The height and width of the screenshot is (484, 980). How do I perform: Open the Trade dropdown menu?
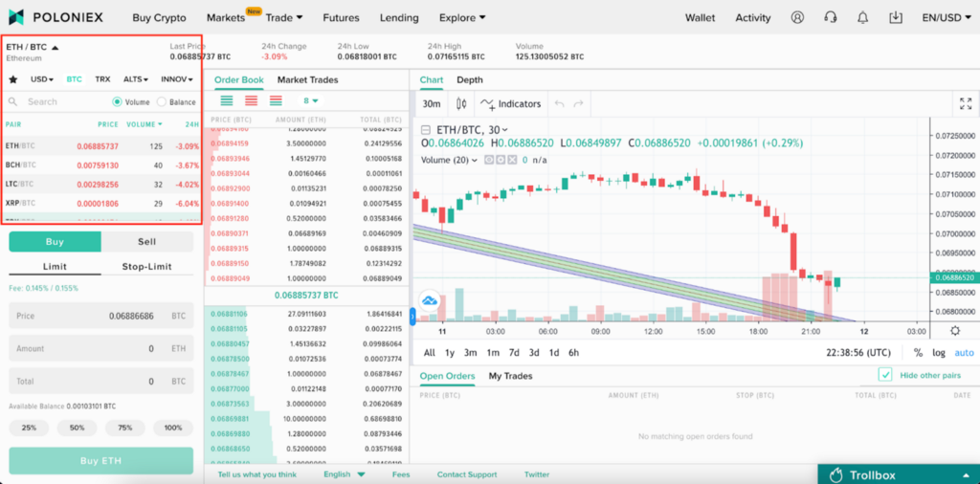283,17
